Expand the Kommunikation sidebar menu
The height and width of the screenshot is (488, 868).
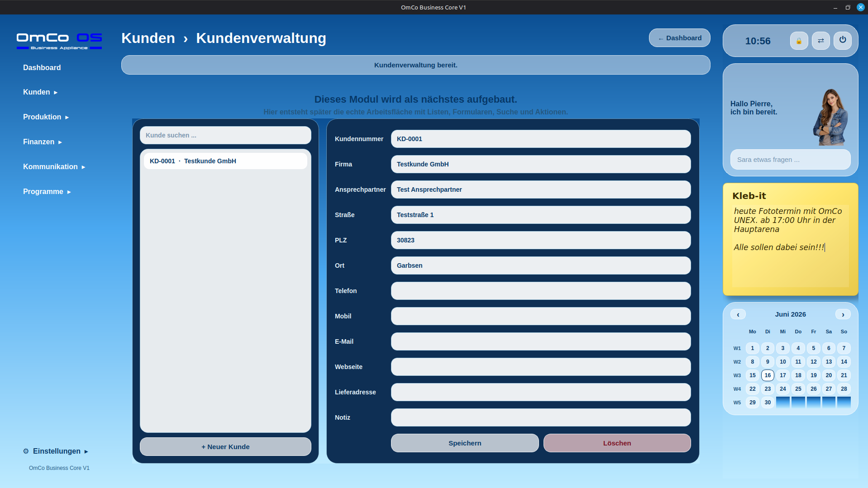click(x=54, y=166)
